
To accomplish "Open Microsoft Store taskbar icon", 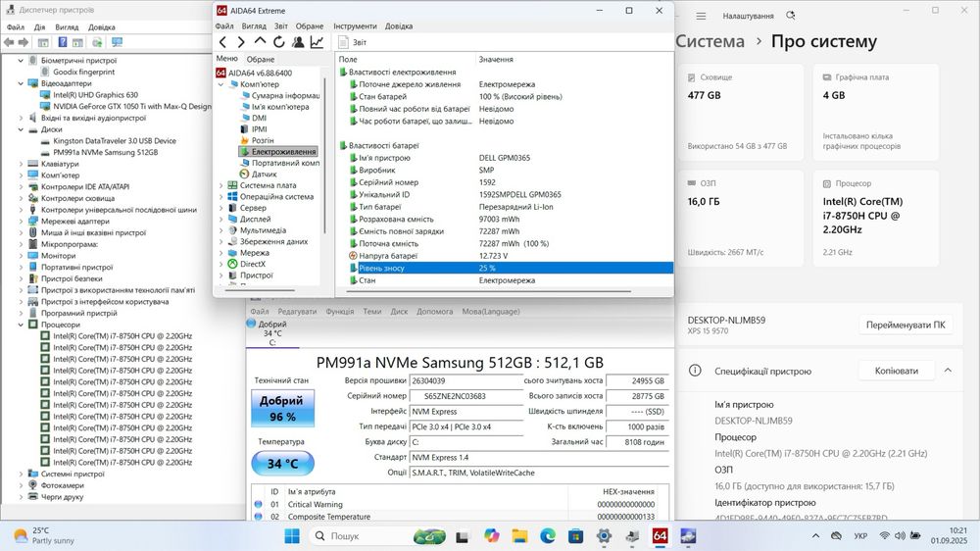I will tap(575, 536).
